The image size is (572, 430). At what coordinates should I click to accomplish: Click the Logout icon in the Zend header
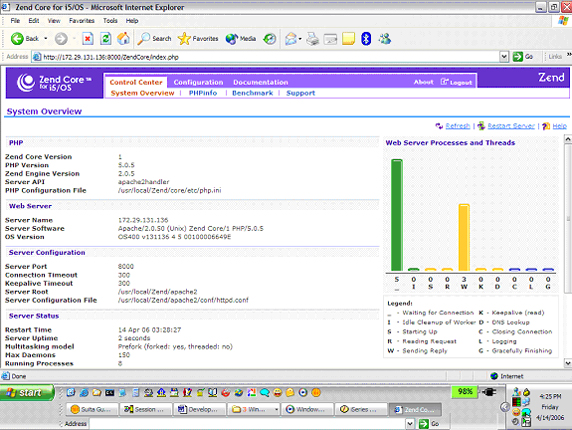pyautogui.click(x=444, y=82)
